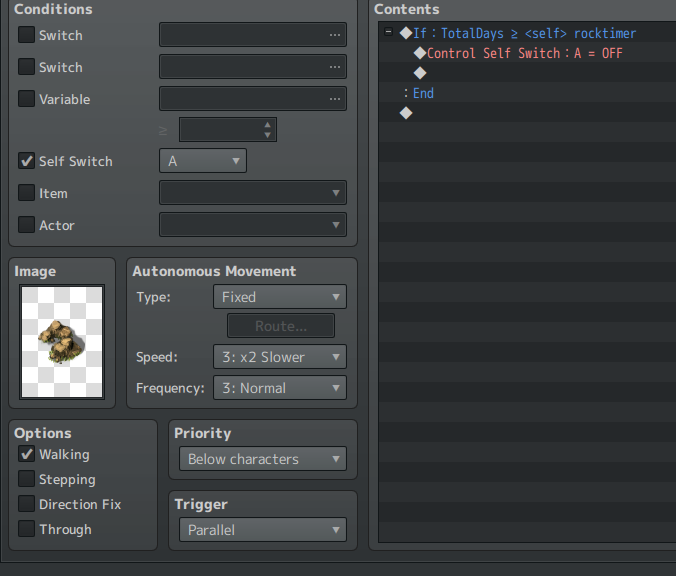Screen dimensions: 676x576
Task: Collapse the If TotalDays conditional branch
Action: [x=388, y=32]
